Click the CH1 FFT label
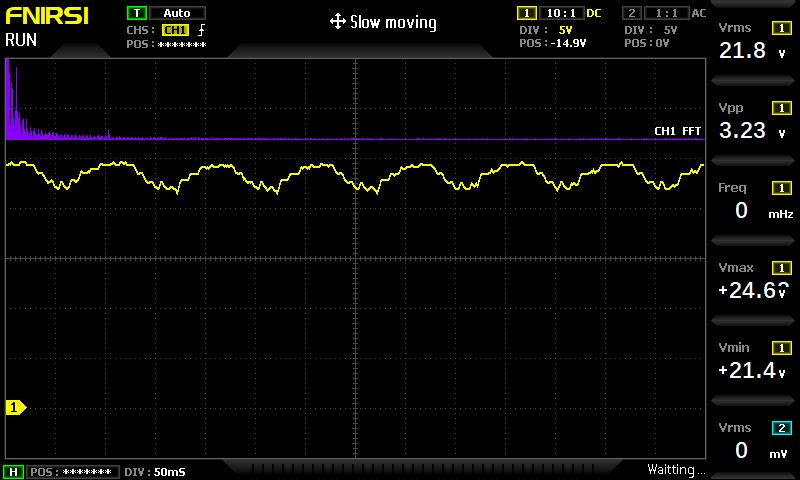Screen dimensions: 800x480 pos(678,131)
